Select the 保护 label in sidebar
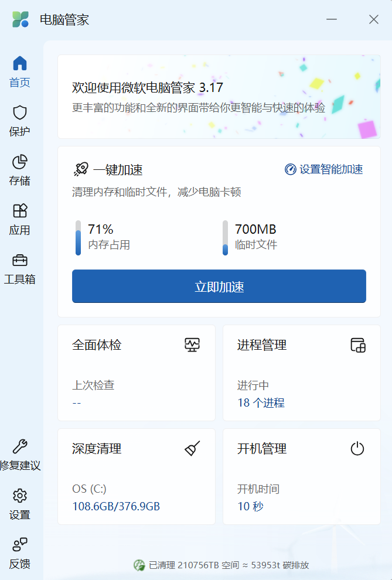The image size is (392, 580). [x=19, y=131]
